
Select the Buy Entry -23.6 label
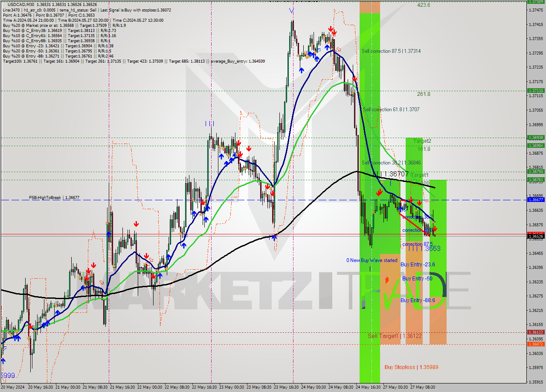click(418, 265)
